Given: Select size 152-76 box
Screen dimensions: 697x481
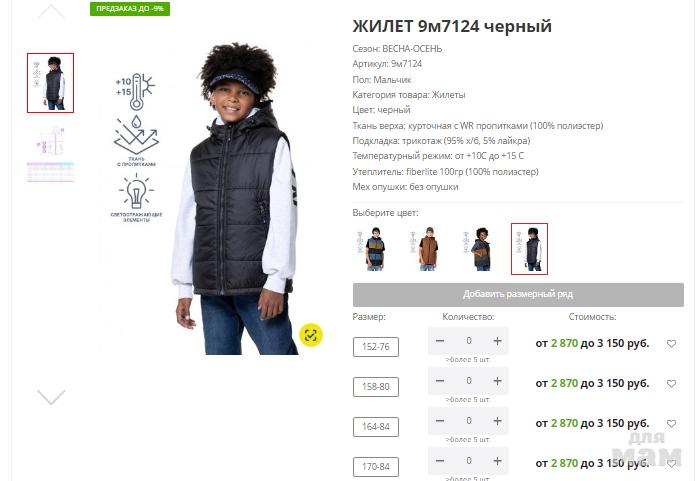Looking at the screenshot, I should coord(376,347).
